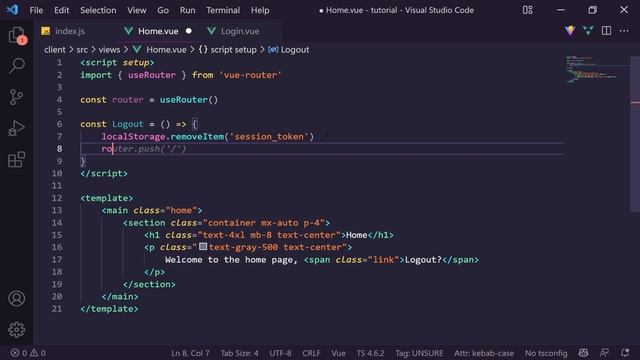
Task: Click the Customize Layout icon in the title bar
Action: pos(527,10)
